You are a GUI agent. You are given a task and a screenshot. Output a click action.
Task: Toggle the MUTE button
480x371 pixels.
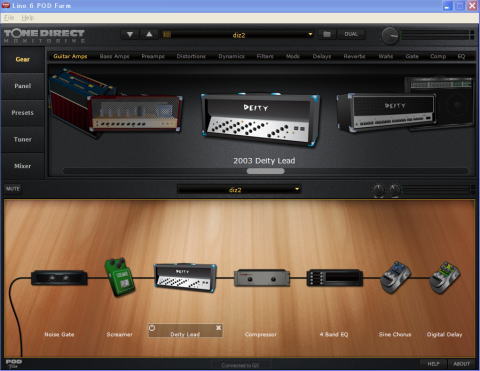pyautogui.click(x=13, y=189)
